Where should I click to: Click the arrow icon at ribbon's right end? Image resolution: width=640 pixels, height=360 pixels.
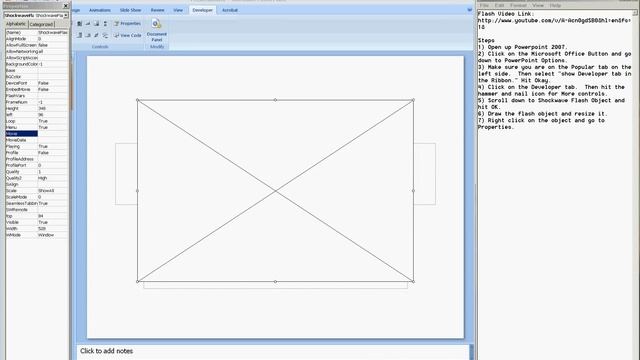coord(469,10)
